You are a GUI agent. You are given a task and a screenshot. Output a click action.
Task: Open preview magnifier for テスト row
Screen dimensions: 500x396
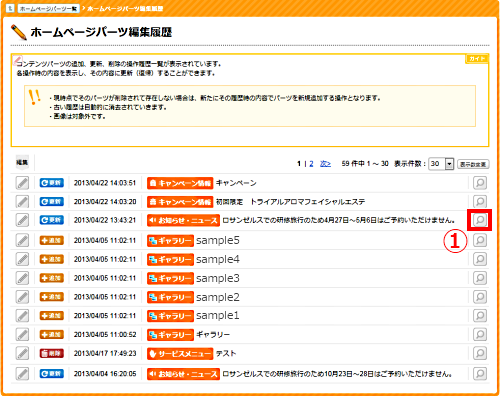[x=480, y=353]
